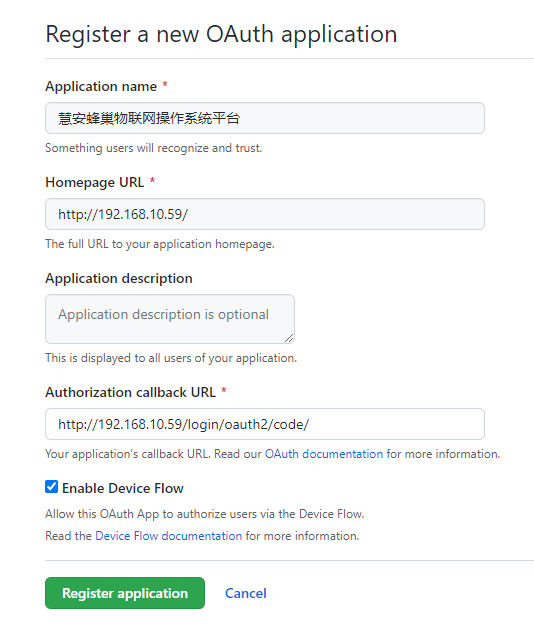This screenshot has height=633, width=534.
Task: Click the Application name input field
Action: pyautogui.click(x=265, y=118)
